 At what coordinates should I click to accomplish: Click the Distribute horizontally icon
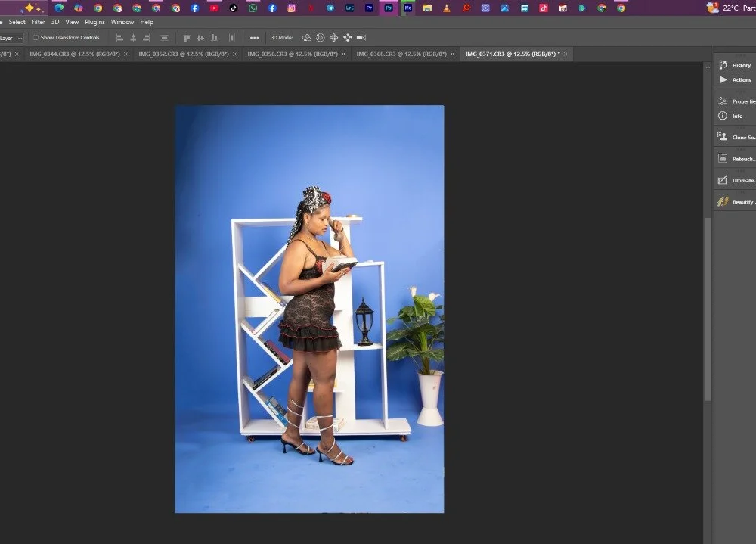232,38
